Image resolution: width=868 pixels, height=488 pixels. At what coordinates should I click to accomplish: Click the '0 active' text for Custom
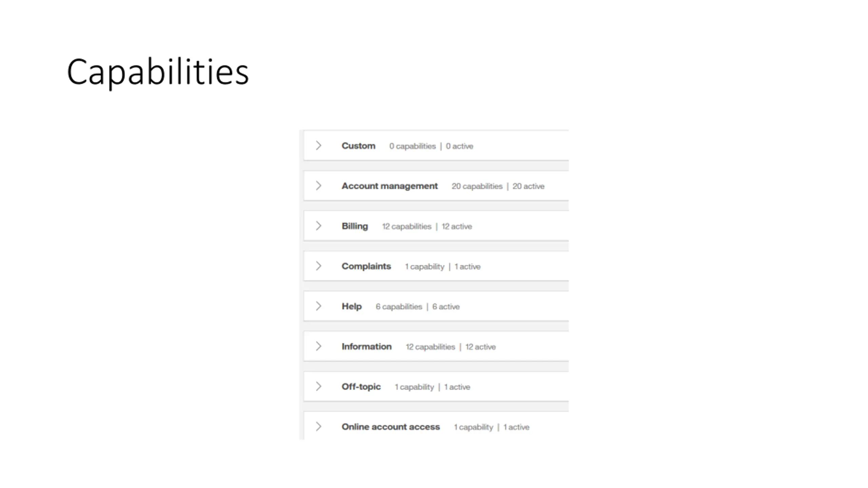pos(459,146)
